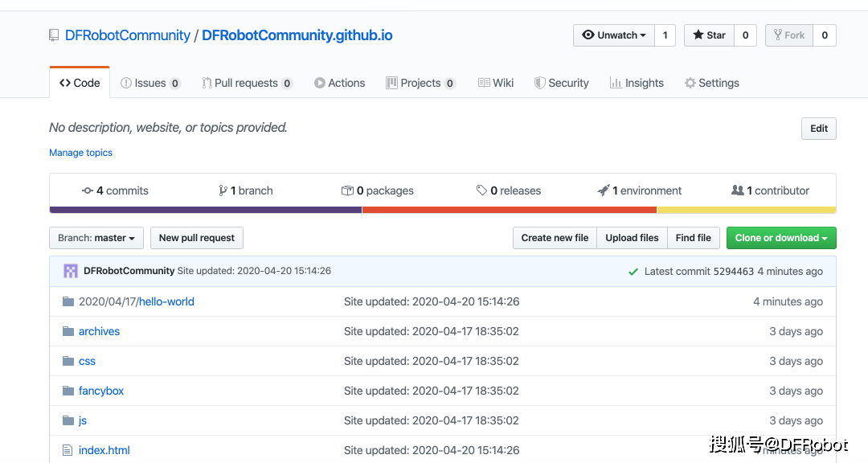The width and height of the screenshot is (868, 463).
Task: Click the fancybox folder icon
Action: (68, 391)
